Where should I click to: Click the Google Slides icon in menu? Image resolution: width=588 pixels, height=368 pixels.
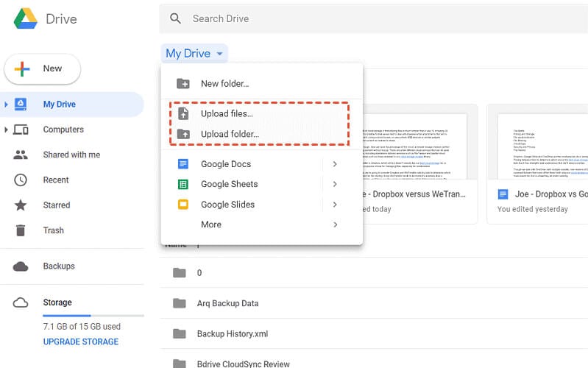click(183, 204)
